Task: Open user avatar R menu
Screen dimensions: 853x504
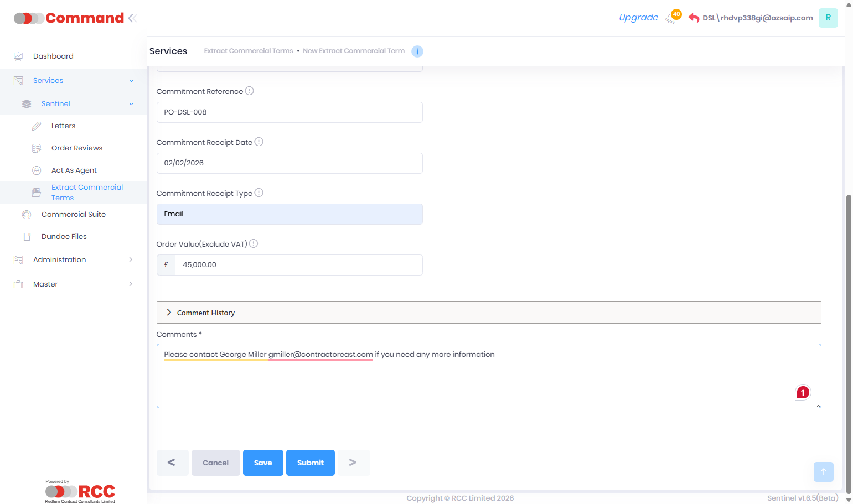Action: tap(828, 18)
